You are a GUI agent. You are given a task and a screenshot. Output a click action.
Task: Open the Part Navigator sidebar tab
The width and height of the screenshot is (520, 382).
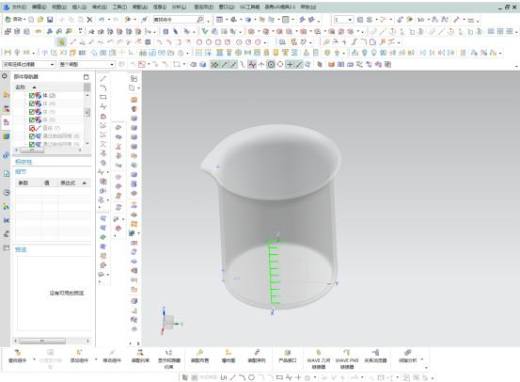click(6, 122)
